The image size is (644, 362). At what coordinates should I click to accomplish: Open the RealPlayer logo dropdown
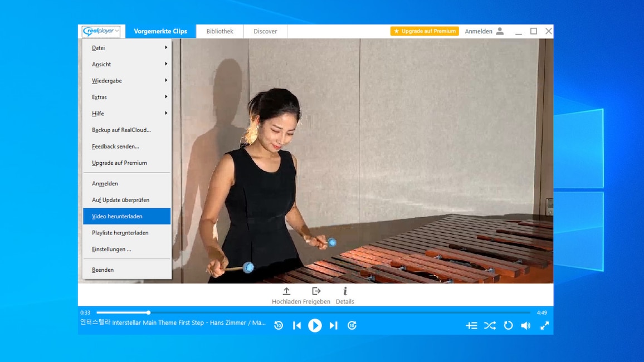point(102,31)
